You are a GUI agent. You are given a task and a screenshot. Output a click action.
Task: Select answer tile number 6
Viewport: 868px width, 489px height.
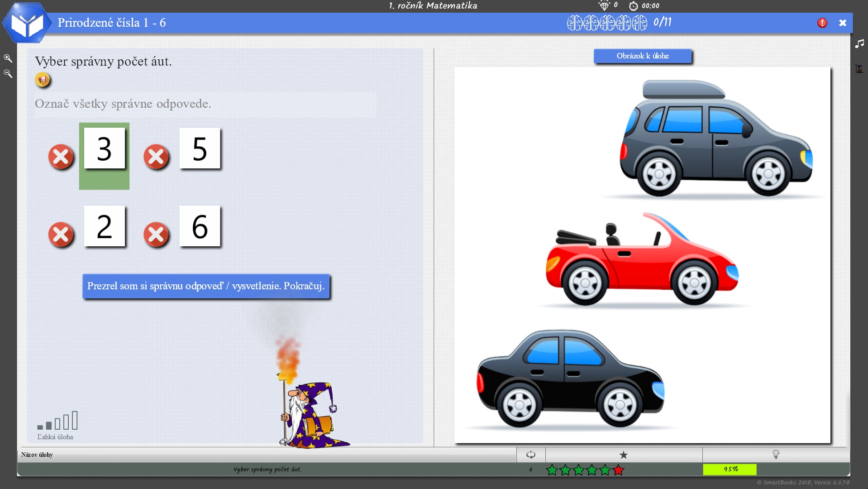tap(200, 226)
